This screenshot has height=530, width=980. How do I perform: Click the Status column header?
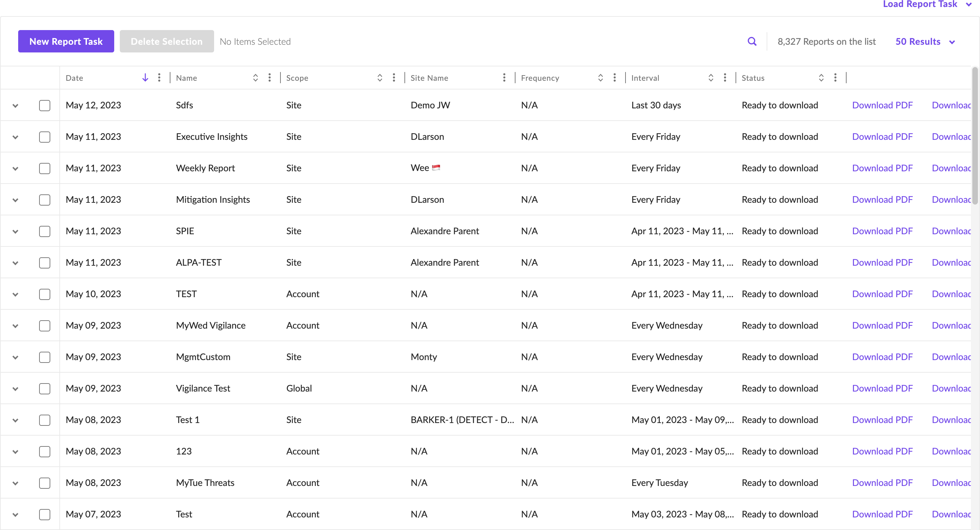point(753,78)
